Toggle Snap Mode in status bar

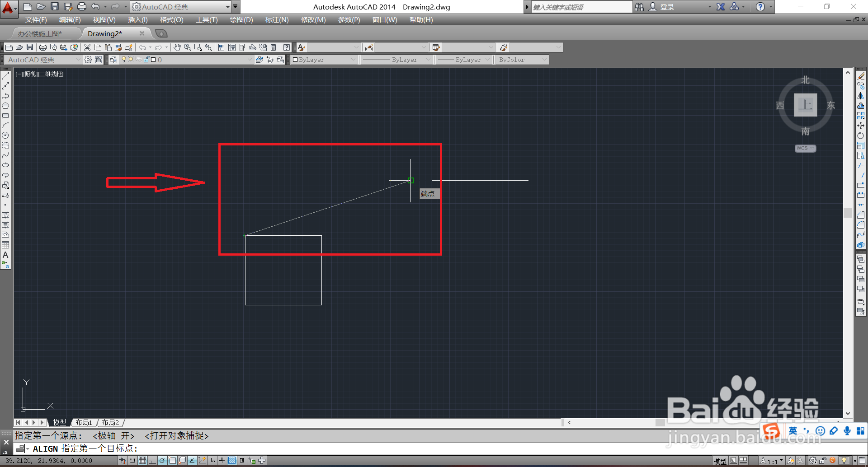pyautogui.click(x=132, y=461)
